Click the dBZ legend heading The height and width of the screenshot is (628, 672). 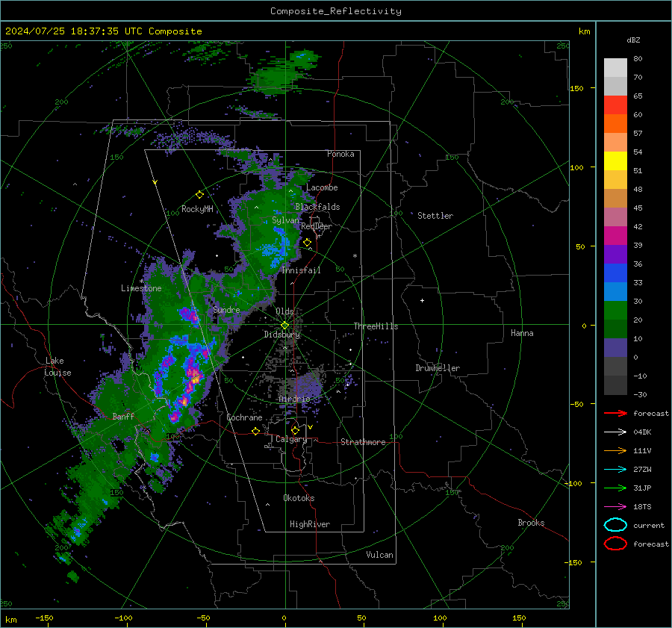point(633,40)
